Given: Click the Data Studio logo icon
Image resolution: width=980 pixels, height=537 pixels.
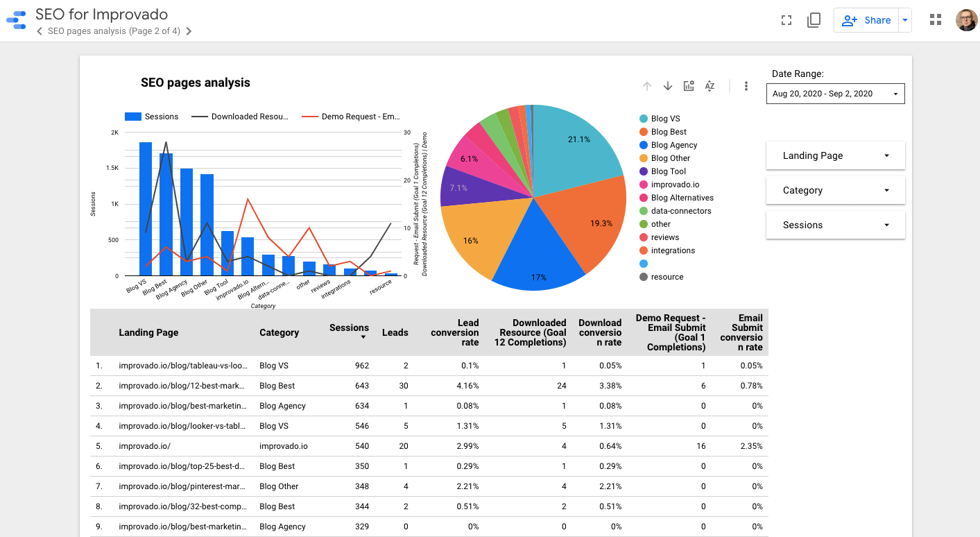Looking at the screenshot, I should pyautogui.click(x=16, y=21).
